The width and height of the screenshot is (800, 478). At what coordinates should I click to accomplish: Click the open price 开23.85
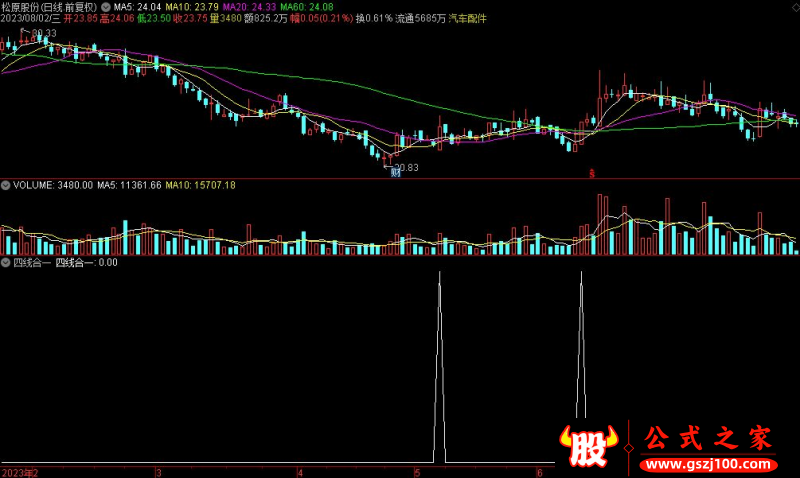pyautogui.click(x=81, y=19)
